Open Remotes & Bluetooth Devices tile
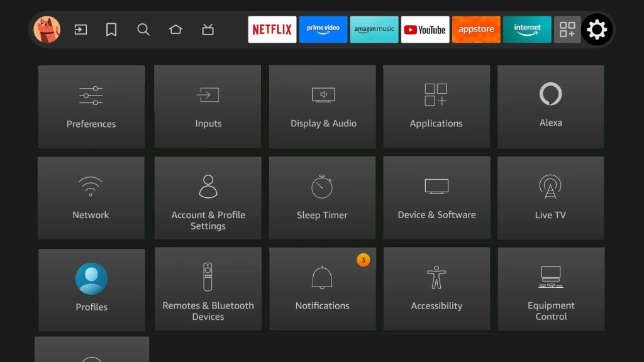 [x=208, y=289]
